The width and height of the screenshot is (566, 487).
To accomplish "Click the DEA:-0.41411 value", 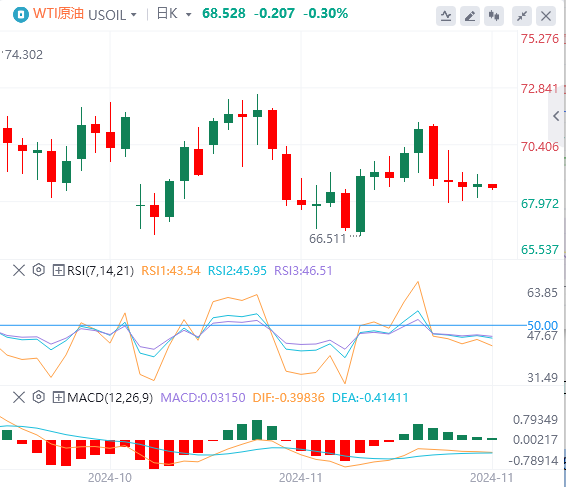I will [x=370, y=397].
